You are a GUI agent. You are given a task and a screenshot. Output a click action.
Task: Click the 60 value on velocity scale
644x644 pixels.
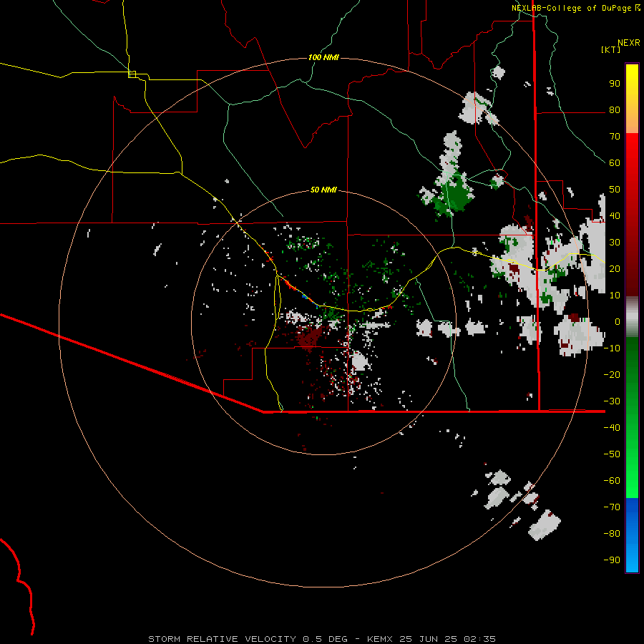[615, 162]
